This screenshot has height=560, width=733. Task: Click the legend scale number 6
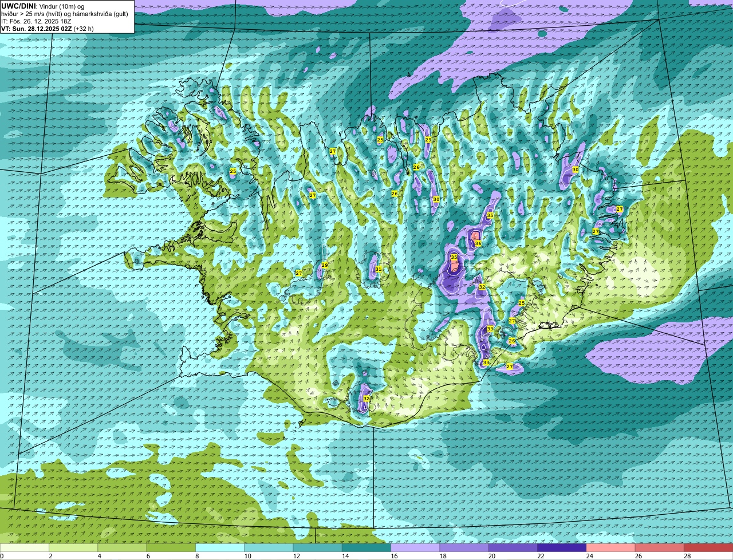click(148, 556)
